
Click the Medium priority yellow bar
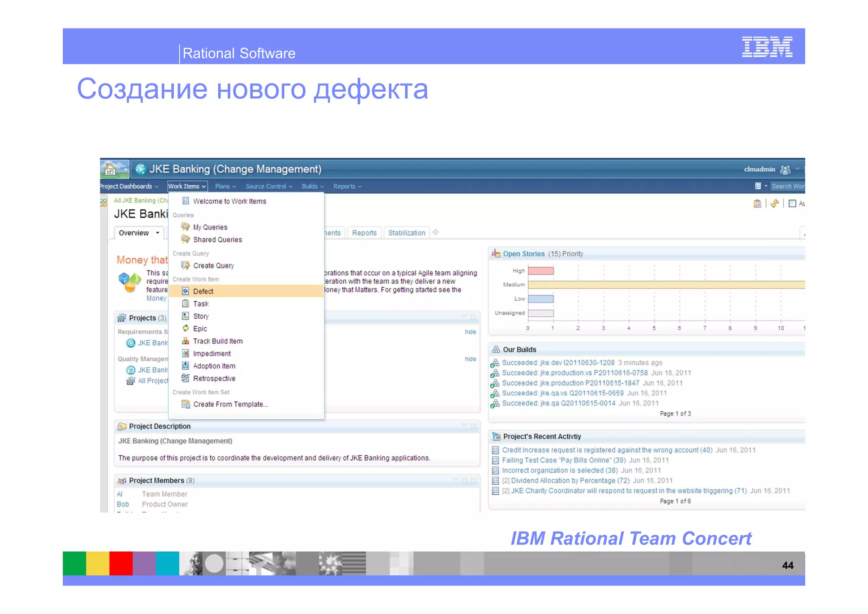(666, 285)
